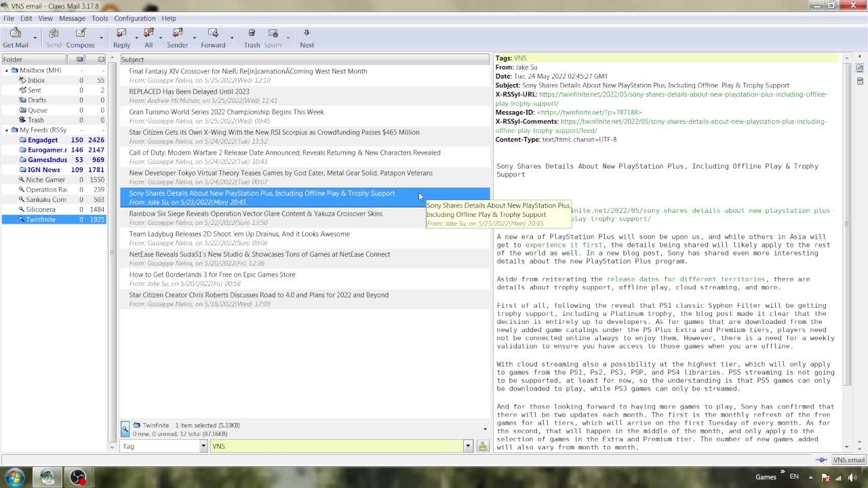Collapse the My Feeds tree
868x488 pixels.
coord(7,130)
